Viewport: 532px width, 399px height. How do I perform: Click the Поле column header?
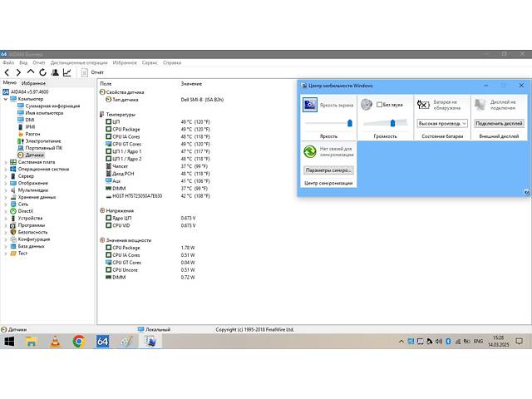point(106,83)
